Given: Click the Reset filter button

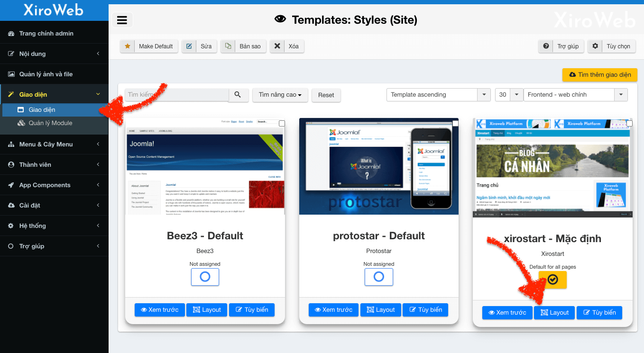Looking at the screenshot, I should tap(326, 95).
